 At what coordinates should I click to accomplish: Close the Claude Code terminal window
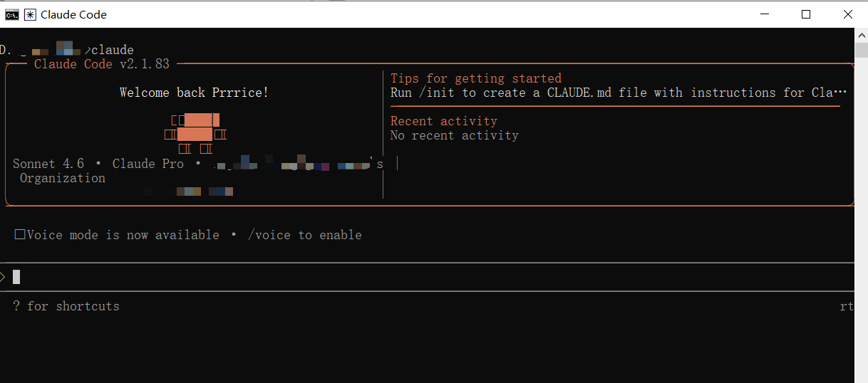point(847,14)
